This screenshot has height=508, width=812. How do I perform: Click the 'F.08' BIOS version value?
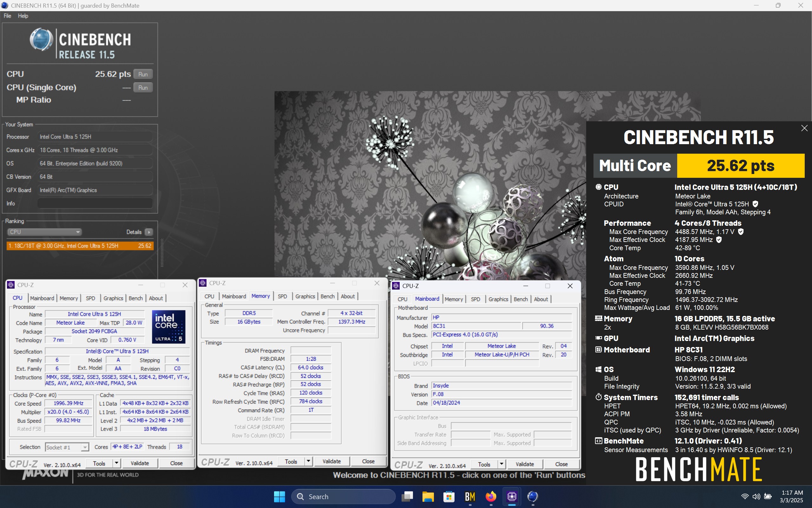[x=501, y=394]
